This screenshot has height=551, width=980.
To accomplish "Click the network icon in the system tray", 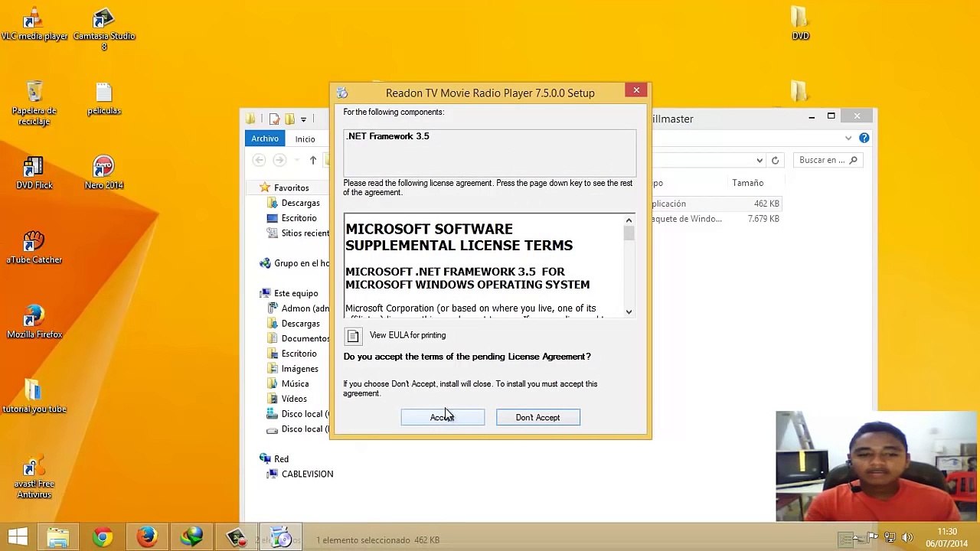I will (x=890, y=538).
